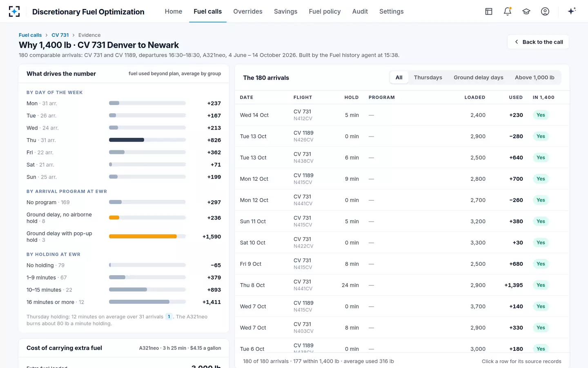Filter arrivals to Ground delay days
The height and width of the screenshot is (368, 588).
pyautogui.click(x=479, y=77)
